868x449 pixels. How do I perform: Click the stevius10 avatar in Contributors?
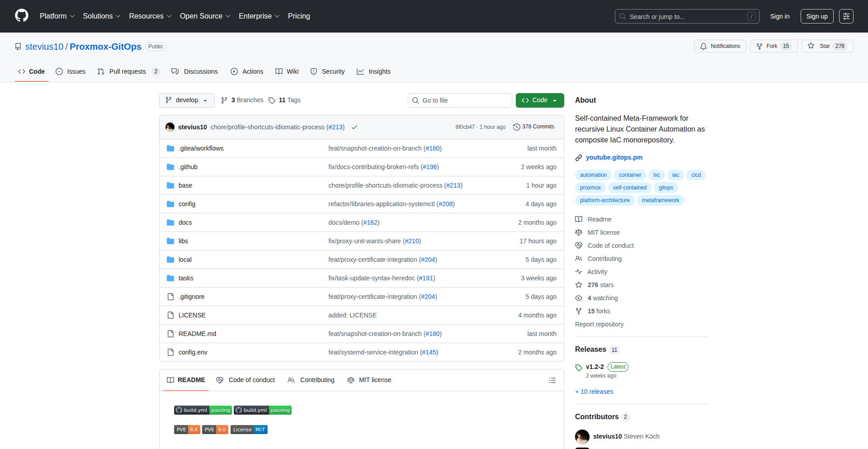pyautogui.click(x=582, y=436)
